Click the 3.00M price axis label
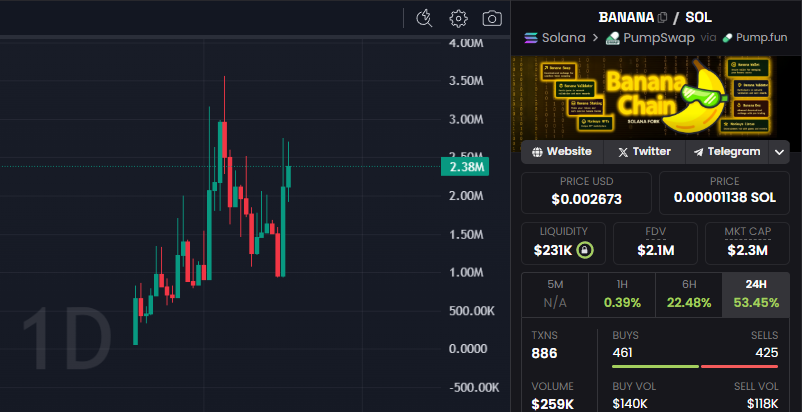Screen dimensions: 802x412 pos(466,120)
